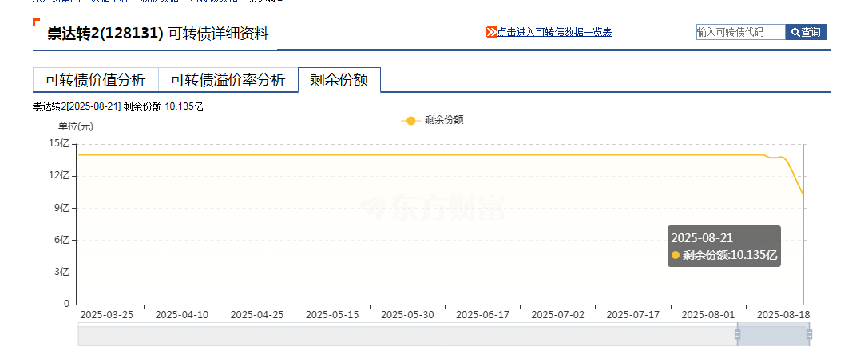The height and width of the screenshot is (355, 868).
Task: Click the 单位(元) unit label
Action: click(76, 126)
